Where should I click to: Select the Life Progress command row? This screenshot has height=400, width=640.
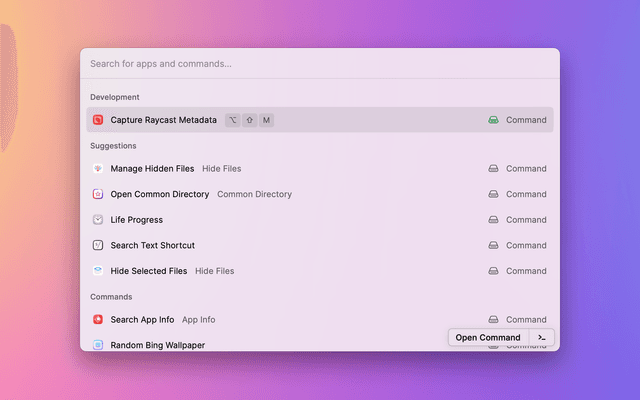click(x=136, y=220)
